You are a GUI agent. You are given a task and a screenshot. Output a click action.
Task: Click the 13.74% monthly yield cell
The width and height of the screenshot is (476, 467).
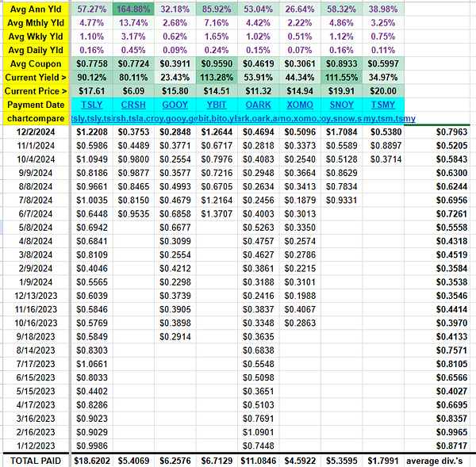133,23
